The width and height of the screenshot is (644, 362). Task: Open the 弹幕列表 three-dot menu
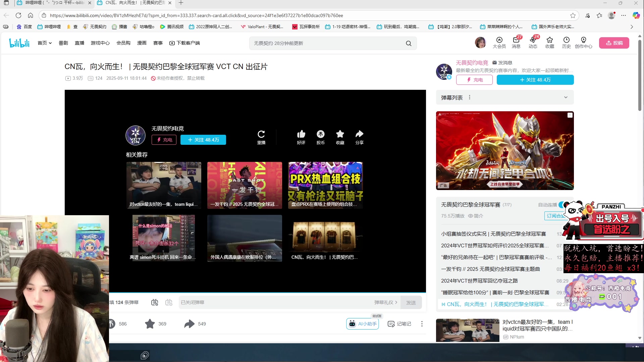coord(470,97)
